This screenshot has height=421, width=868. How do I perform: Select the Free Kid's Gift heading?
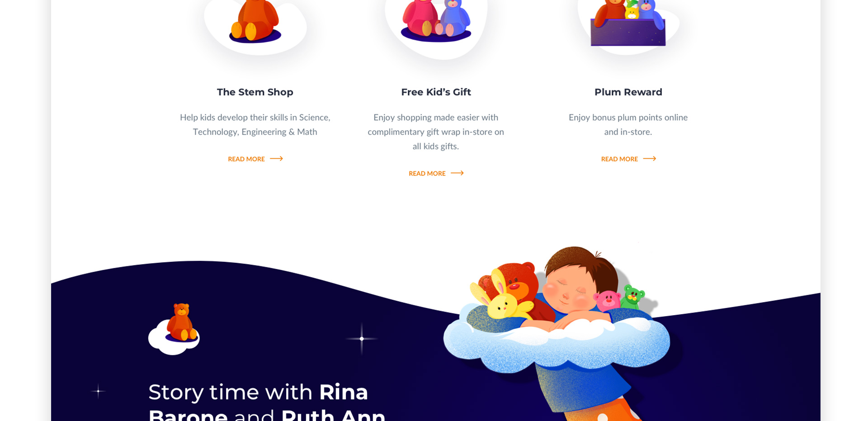point(436,92)
